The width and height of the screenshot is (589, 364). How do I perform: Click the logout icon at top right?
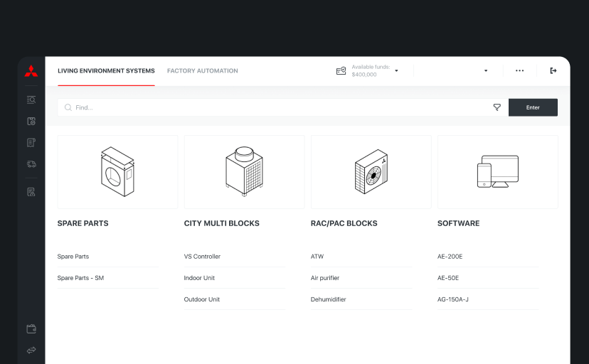553,71
